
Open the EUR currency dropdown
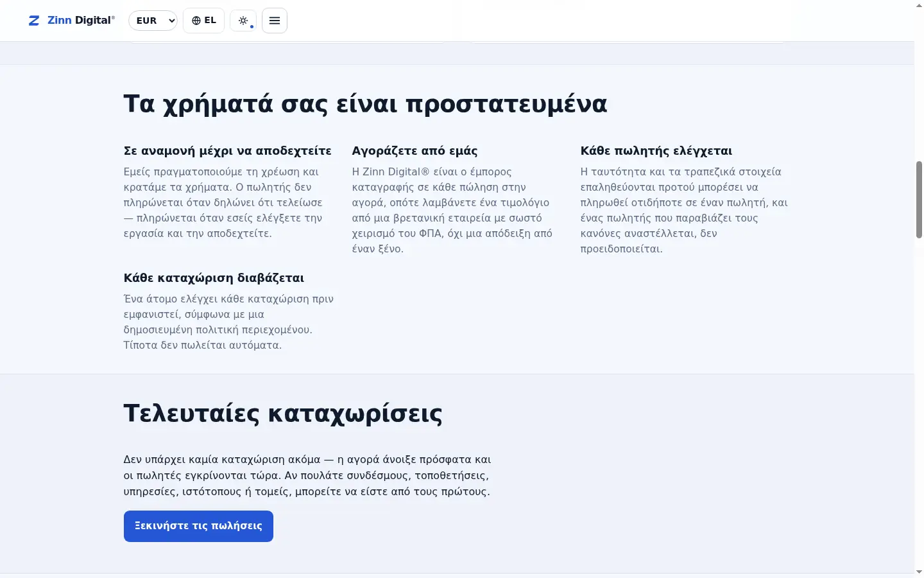(x=153, y=21)
